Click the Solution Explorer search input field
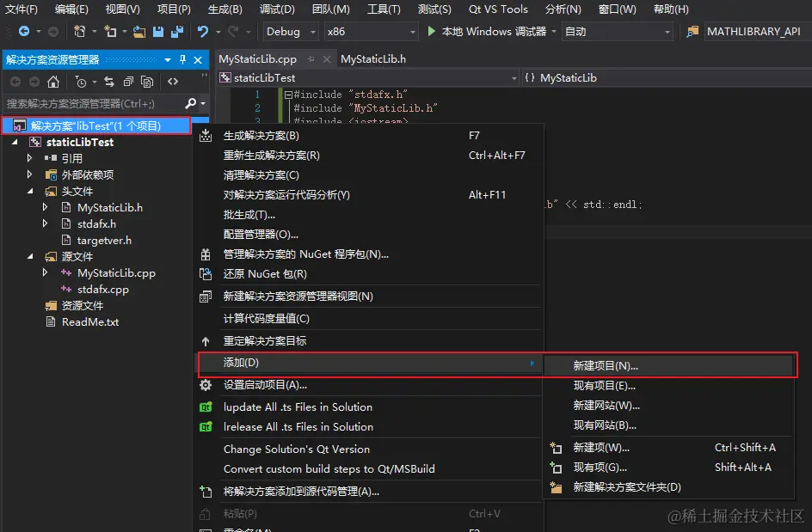Screen dimensions: 812x532 [x=93, y=103]
